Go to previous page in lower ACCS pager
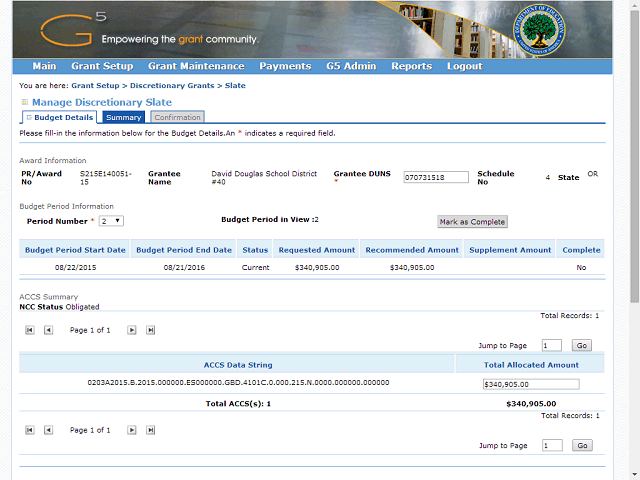The image size is (640, 480). pos(49,430)
